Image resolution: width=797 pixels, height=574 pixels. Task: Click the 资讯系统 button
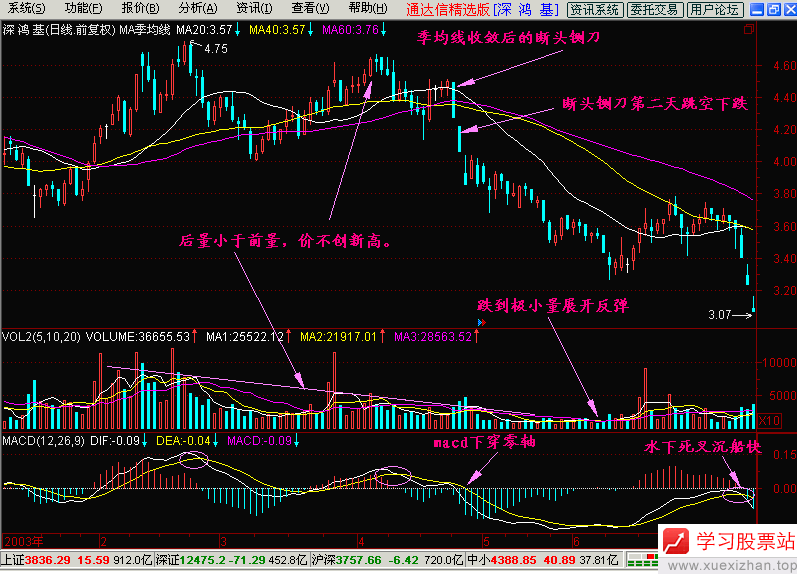tap(594, 9)
